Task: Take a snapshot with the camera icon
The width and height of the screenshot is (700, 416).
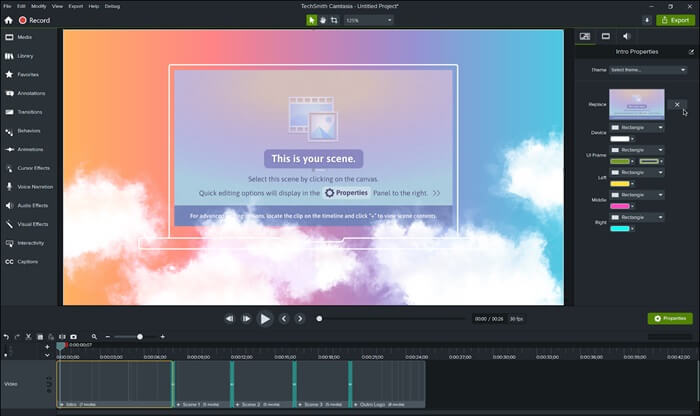Action: pyautogui.click(x=74, y=337)
